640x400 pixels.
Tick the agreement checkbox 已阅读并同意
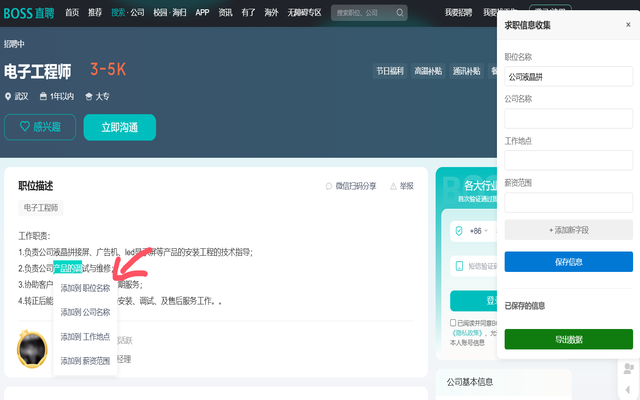(x=453, y=322)
